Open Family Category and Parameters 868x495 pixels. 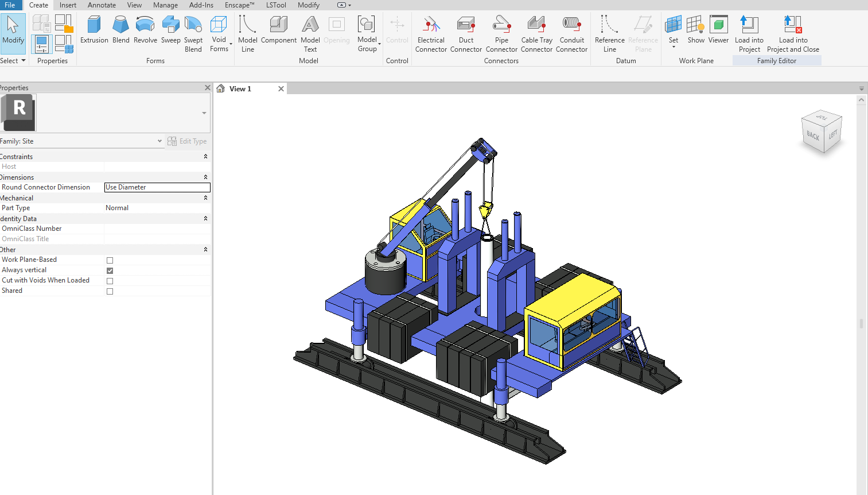coord(63,23)
